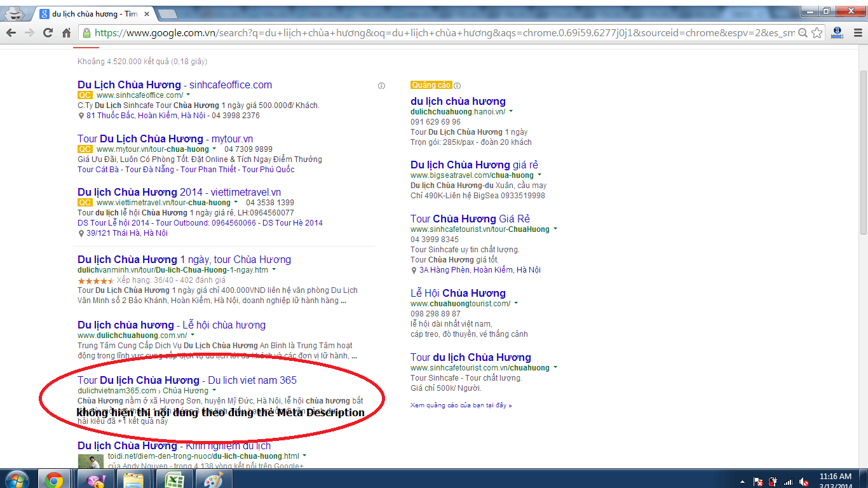
Task: Click the Andy Nguyen author thumbnail
Action: (91, 463)
